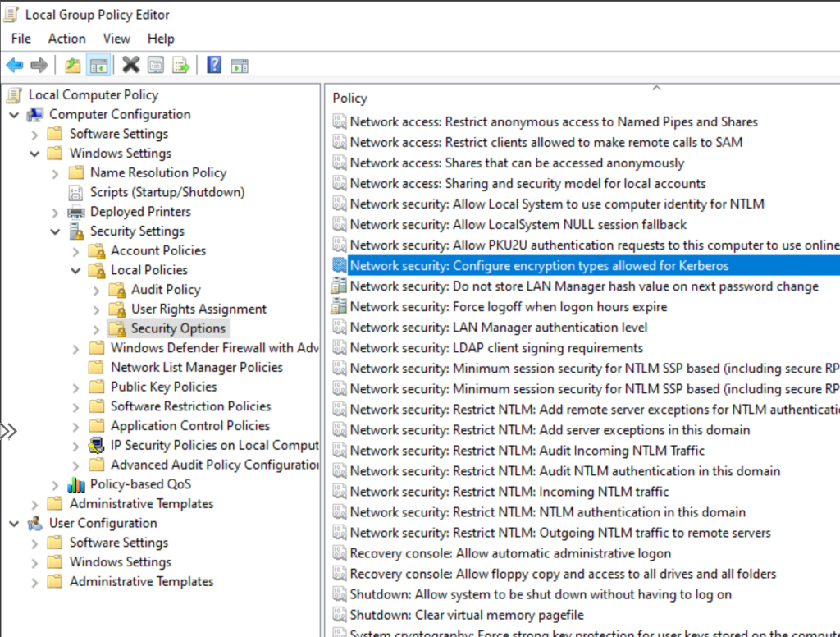Screen dimensions: 840x637
Task: Expand the Account Policies tree node
Action: [76, 251]
